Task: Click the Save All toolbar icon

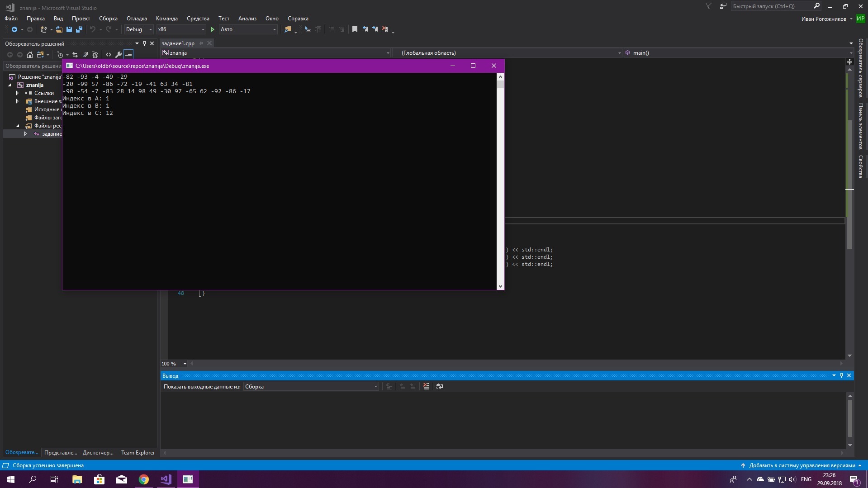Action: (79, 29)
